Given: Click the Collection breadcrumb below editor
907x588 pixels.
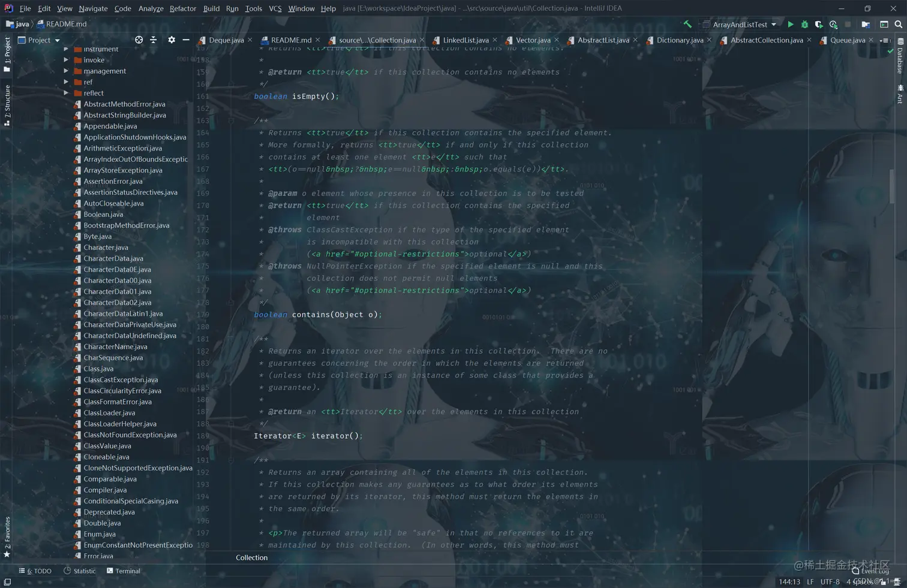Looking at the screenshot, I should [251, 557].
